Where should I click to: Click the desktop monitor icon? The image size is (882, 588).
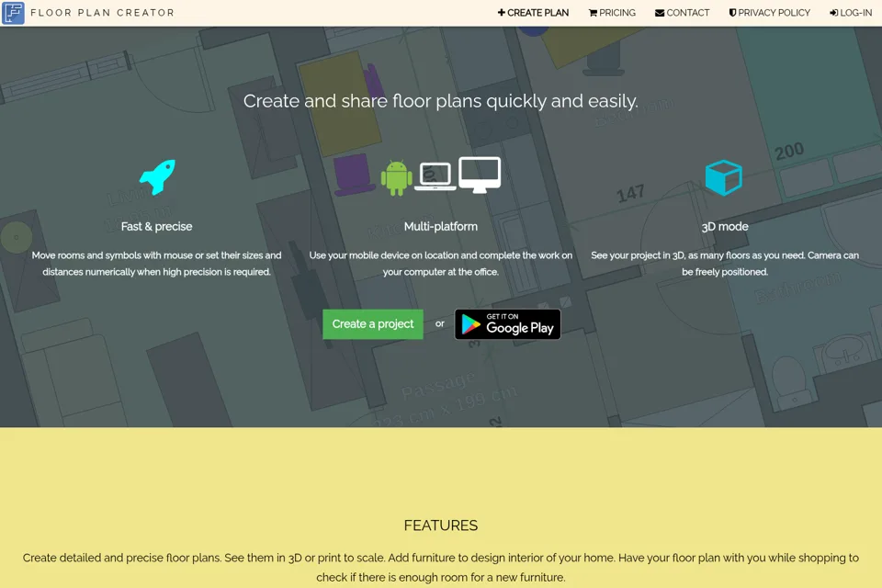point(480,175)
